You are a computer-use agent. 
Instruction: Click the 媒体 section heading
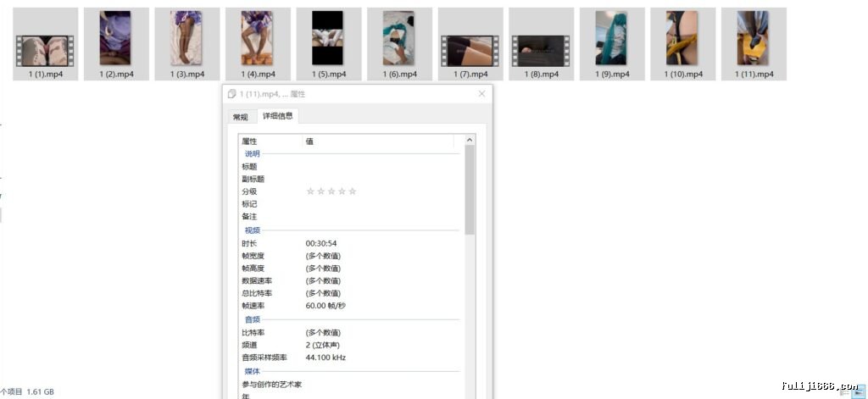point(252,371)
